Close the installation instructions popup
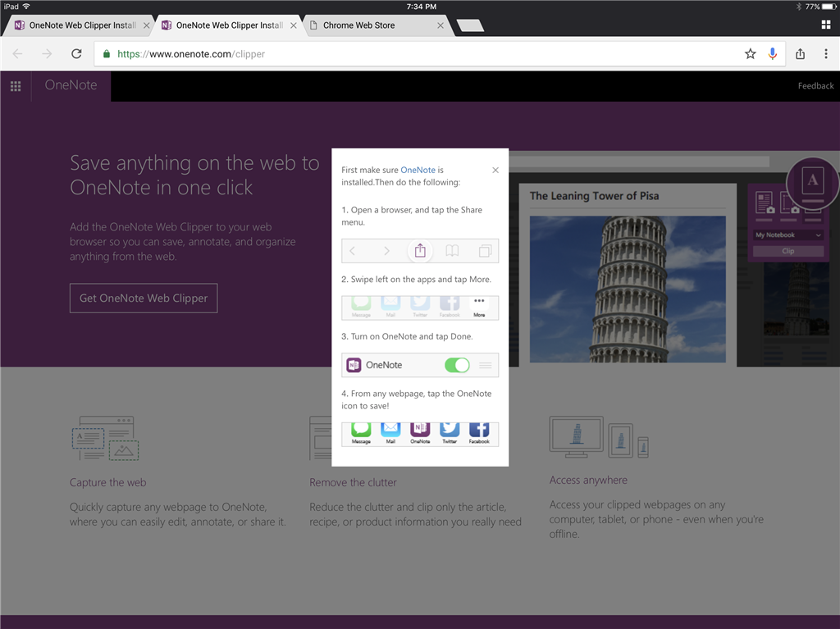The width and height of the screenshot is (840, 629). [x=495, y=170]
